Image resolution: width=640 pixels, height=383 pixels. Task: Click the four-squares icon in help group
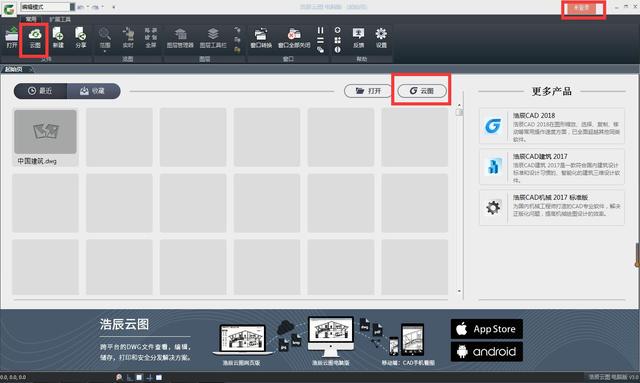point(338,40)
